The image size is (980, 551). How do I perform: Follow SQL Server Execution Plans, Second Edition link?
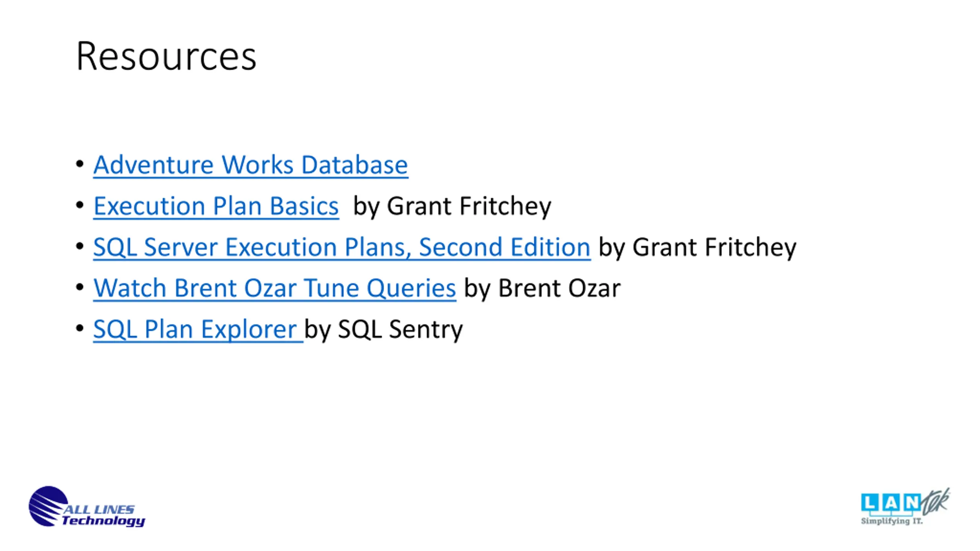pos(342,247)
